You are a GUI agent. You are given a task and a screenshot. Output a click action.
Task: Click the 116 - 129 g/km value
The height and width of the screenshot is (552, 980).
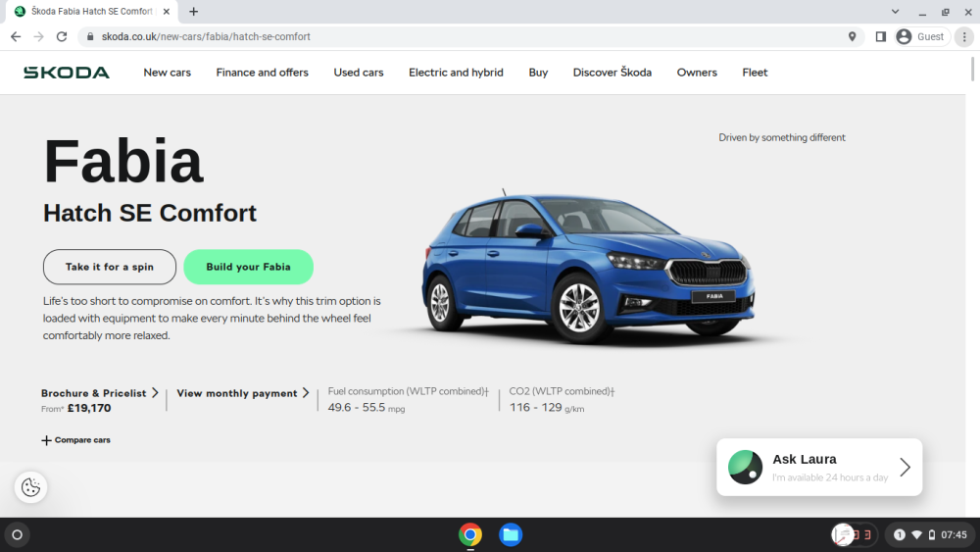coord(547,408)
